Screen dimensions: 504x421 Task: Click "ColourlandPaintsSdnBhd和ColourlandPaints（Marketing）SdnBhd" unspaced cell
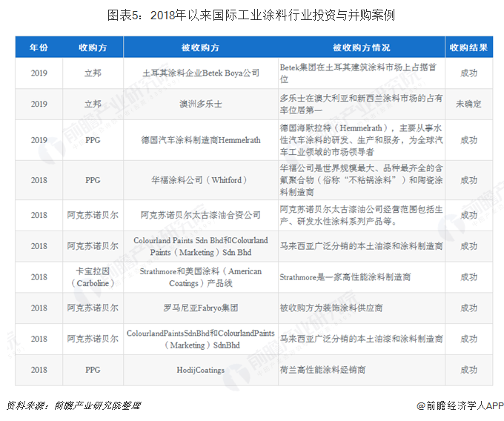pos(201,339)
